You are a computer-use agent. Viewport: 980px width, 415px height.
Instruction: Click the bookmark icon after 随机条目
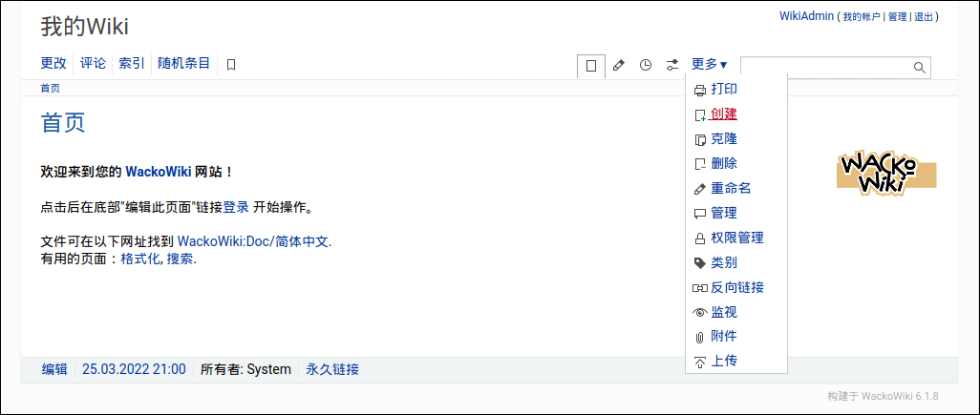click(x=231, y=65)
